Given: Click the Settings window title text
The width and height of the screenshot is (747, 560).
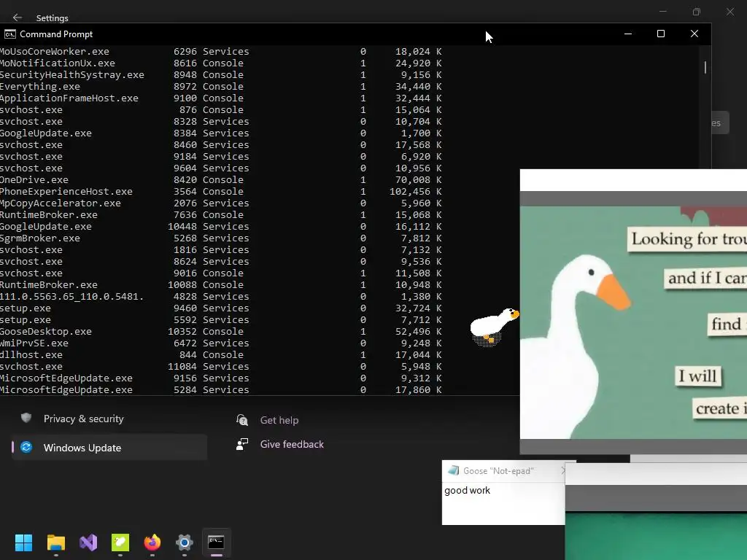Looking at the screenshot, I should pos(53,18).
